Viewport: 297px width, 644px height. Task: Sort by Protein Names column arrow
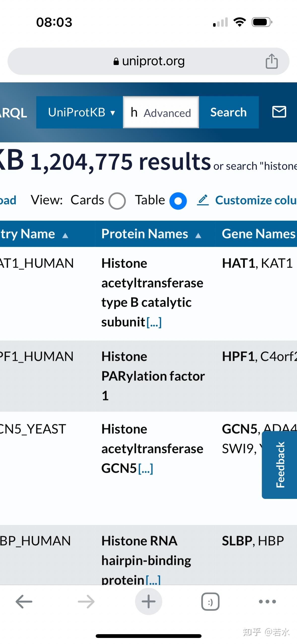coord(198,235)
